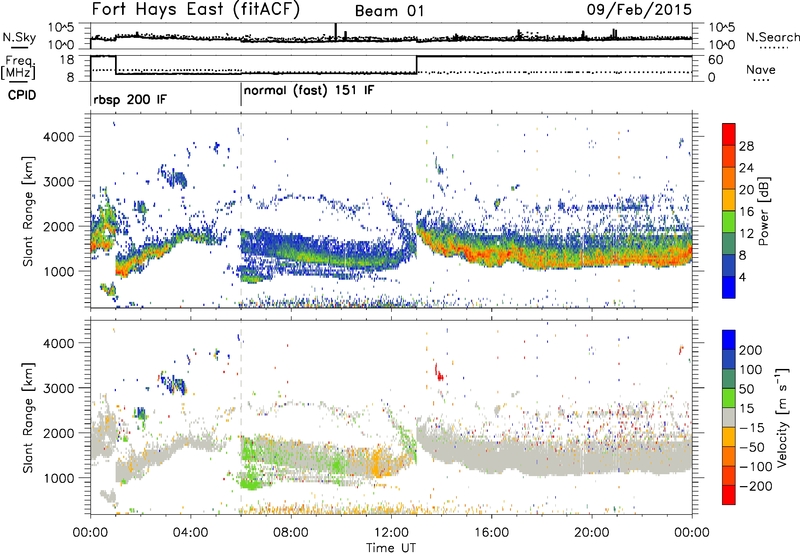The height and width of the screenshot is (554, 800).
Task: Click the "-15" tick on Velocity colorbar
Action: click(751, 427)
